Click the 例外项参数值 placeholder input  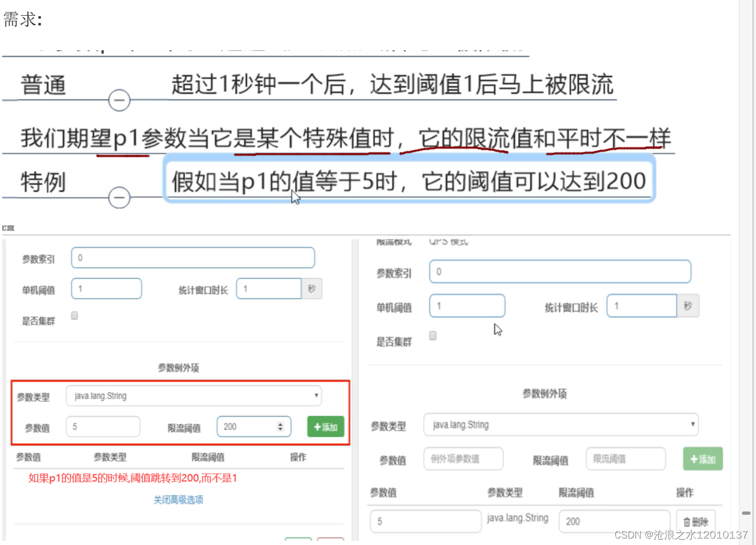[x=464, y=459]
